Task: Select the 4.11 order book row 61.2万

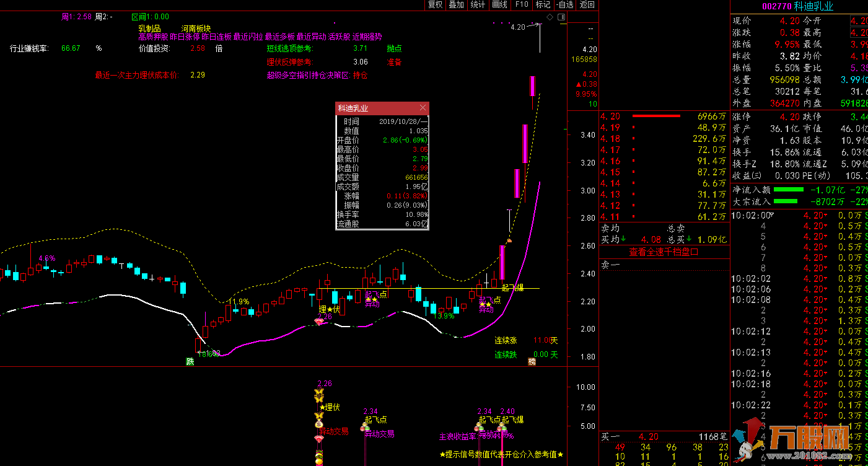Action: pyautogui.click(x=663, y=217)
